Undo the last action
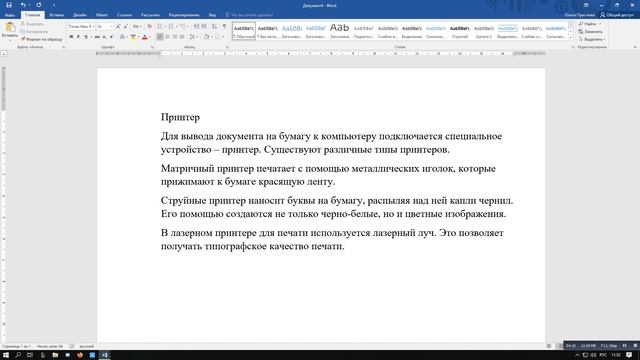Screen dimensions: 640x360 point(23,5)
